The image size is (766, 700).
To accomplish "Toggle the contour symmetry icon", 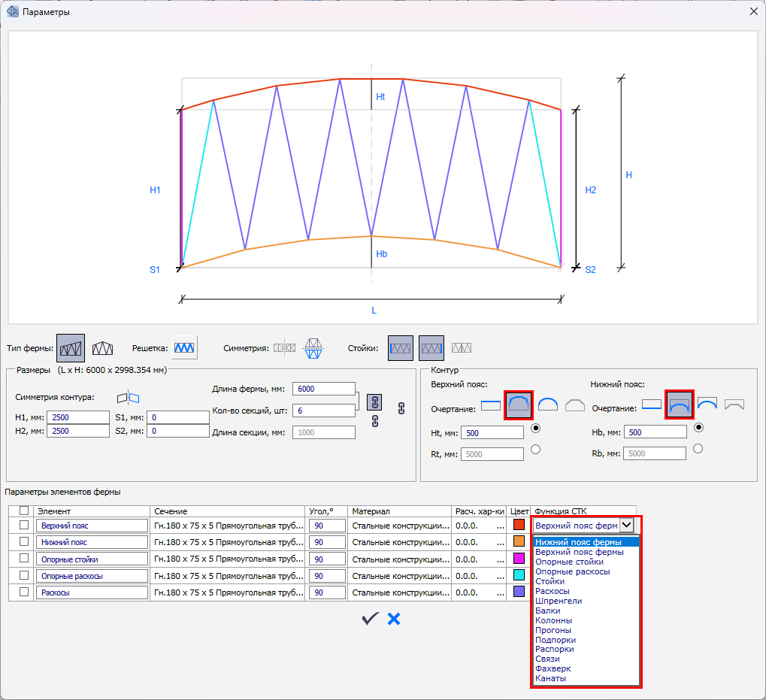I will coord(128,397).
